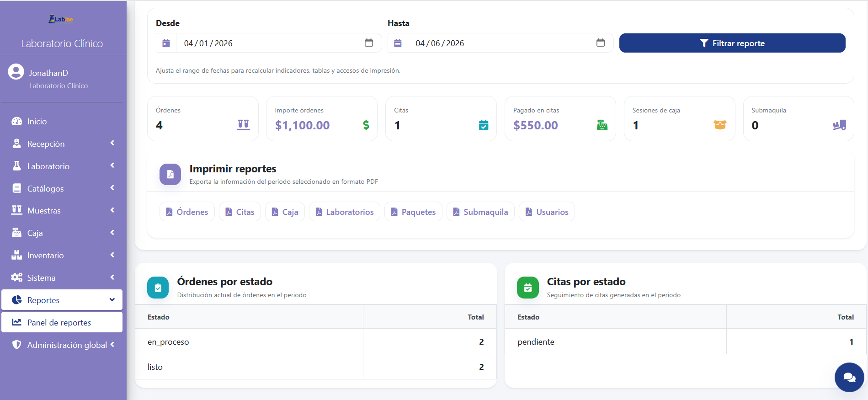The width and height of the screenshot is (868, 400).
Task: Click the Laboratorio flask icon
Action: tap(17, 166)
